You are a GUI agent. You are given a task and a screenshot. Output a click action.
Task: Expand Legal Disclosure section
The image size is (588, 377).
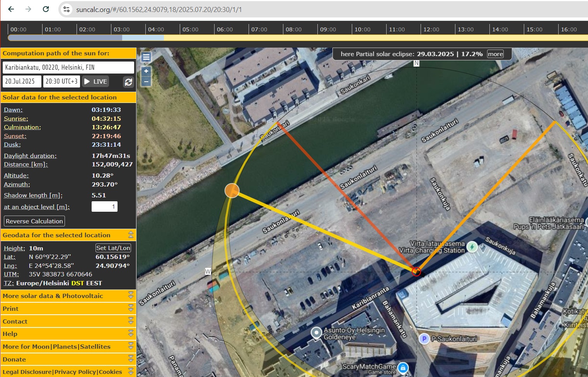131,372
